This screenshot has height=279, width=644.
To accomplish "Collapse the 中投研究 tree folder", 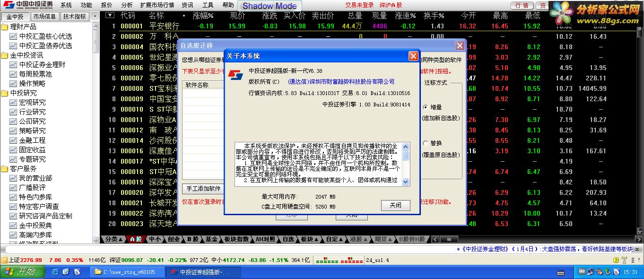I will [5, 93].
